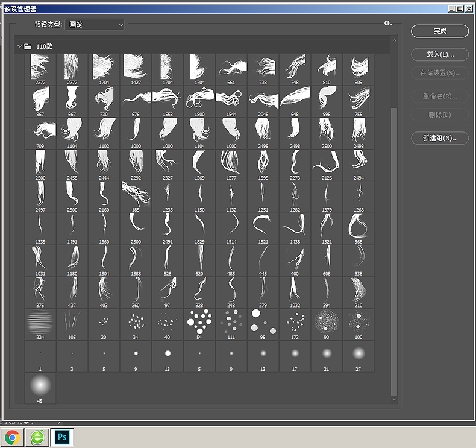Image resolution: width=476 pixels, height=448 pixels.
Task: Pick the curved strand brush 1269
Action: click(199, 165)
